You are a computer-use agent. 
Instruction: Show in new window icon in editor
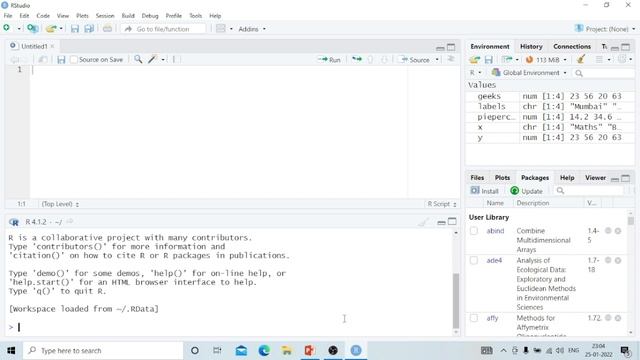pyautogui.click(x=42, y=60)
